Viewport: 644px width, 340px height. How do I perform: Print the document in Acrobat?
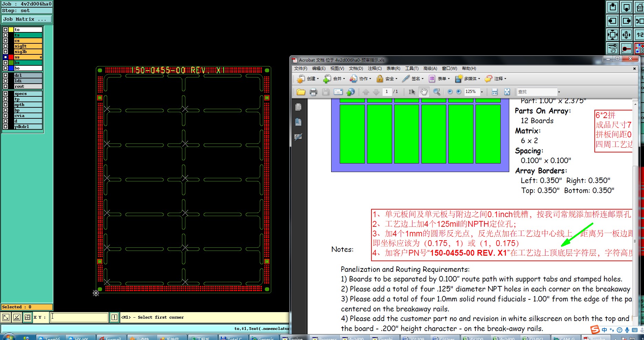[x=313, y=92]
